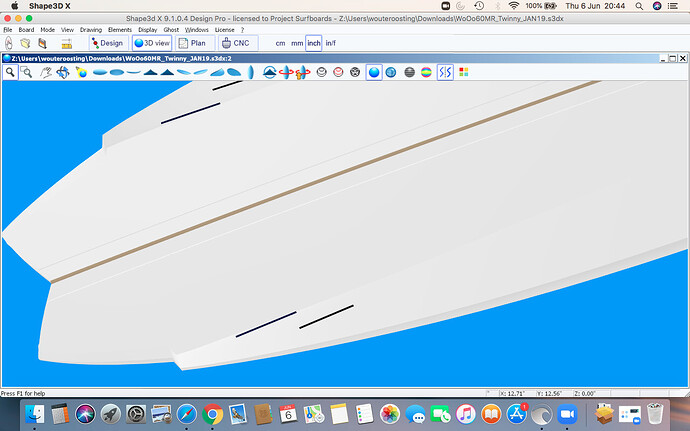The height and width of the screenshot is (431, 690).
Task: Open the Ghost menu
Action: pos(171,30)
